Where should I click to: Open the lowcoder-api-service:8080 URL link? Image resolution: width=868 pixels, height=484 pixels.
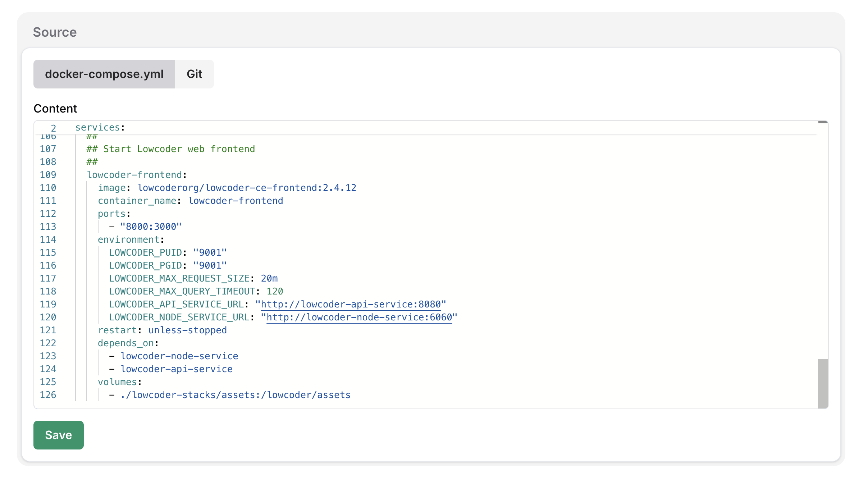coord(351,304)
